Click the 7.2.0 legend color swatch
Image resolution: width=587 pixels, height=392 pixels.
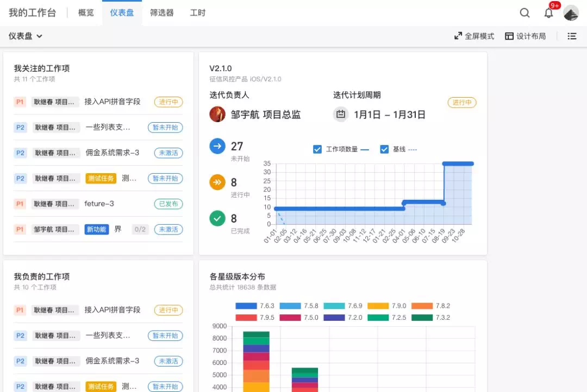pos(334,318)
